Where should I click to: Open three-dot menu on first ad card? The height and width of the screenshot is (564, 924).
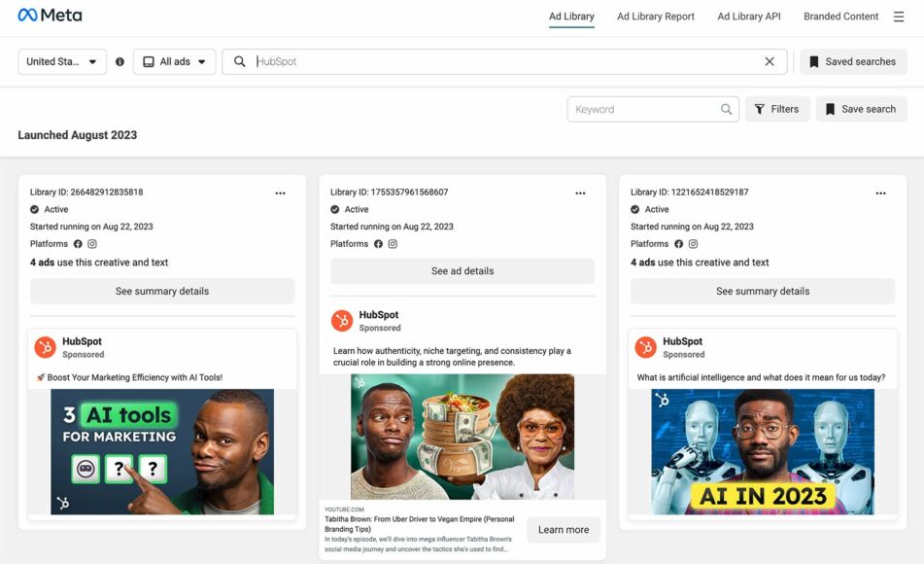tap(280, 193)
